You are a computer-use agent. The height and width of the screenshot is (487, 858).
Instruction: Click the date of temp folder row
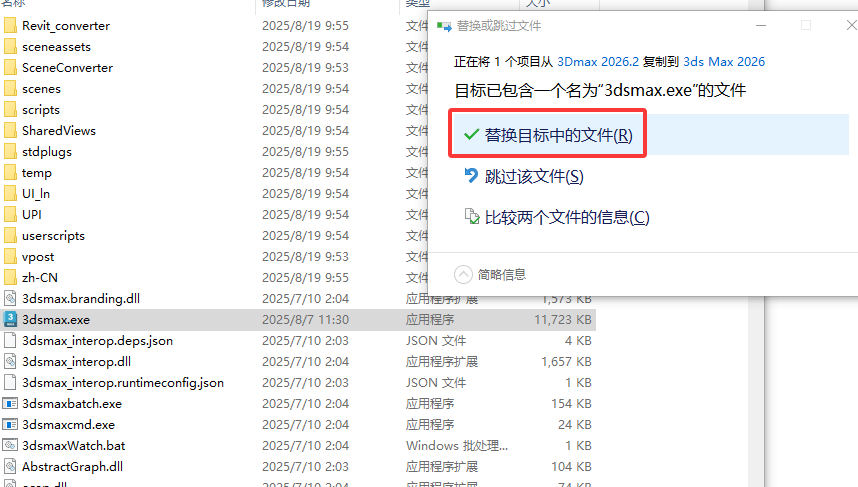305,172
